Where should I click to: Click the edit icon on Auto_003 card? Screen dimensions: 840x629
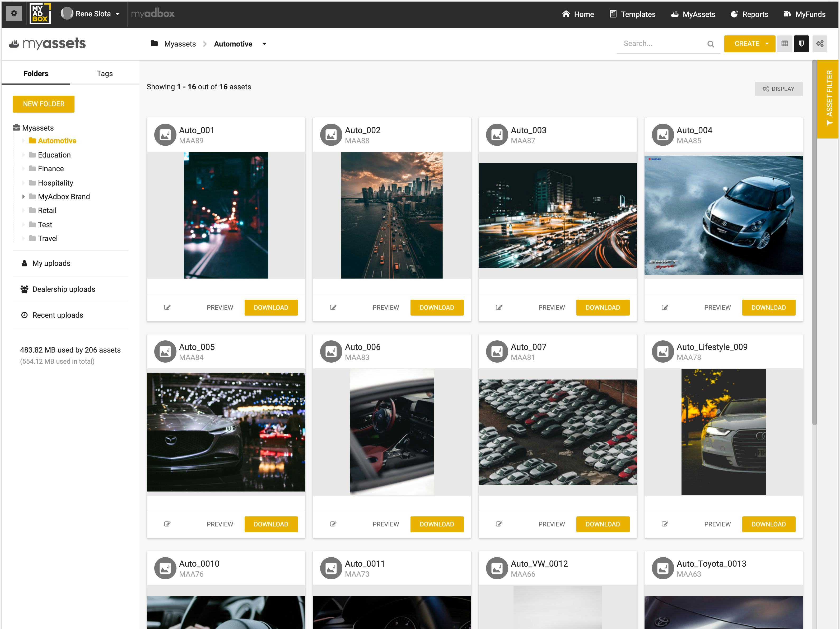[x=499, y=307]
